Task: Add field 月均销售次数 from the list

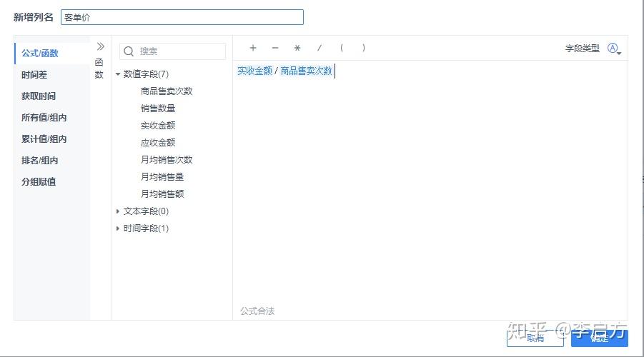Action: (167, 160)
